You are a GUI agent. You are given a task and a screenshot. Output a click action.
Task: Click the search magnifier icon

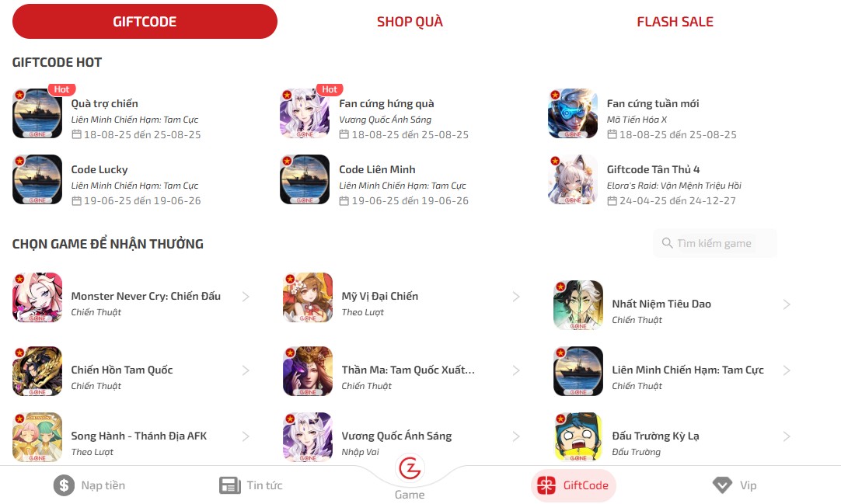pyautogui.click(x=667, y=243)
